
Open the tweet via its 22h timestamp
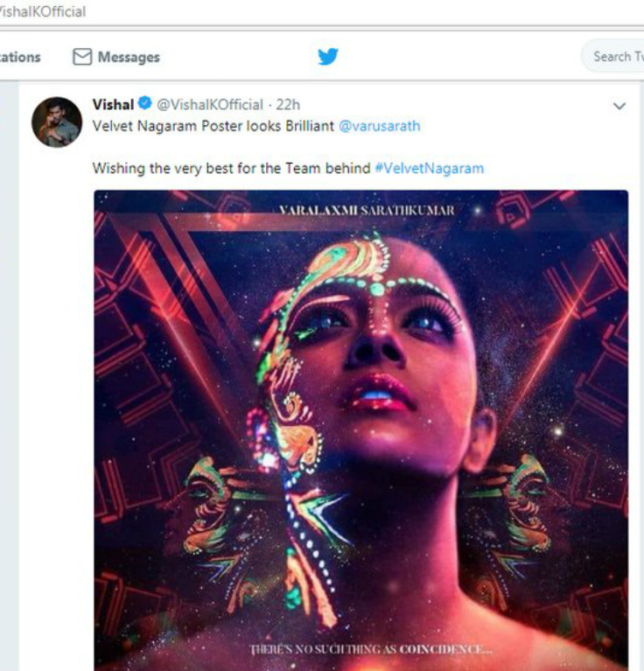(288, 105)
